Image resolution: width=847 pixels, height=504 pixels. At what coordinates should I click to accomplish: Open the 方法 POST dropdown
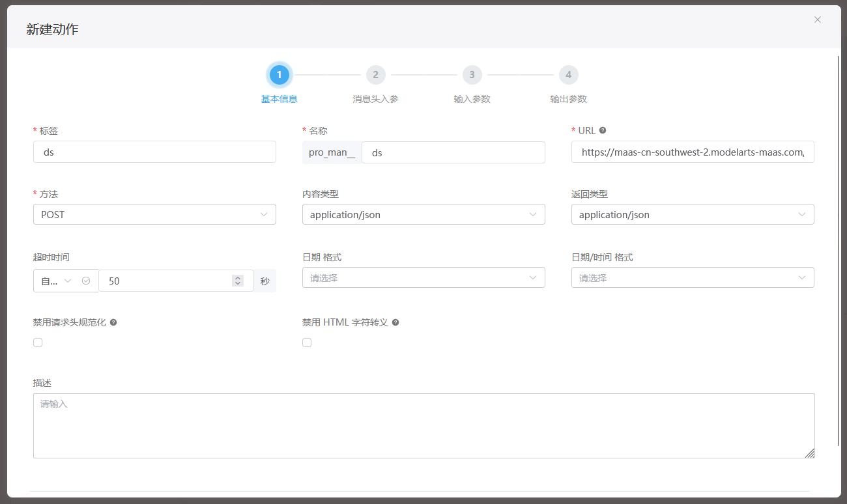coord(154,214)
